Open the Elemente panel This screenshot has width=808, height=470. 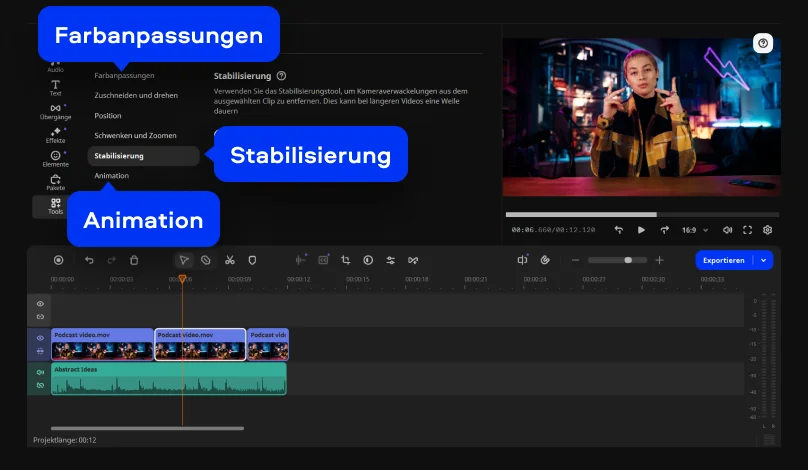tap(55, 158)
